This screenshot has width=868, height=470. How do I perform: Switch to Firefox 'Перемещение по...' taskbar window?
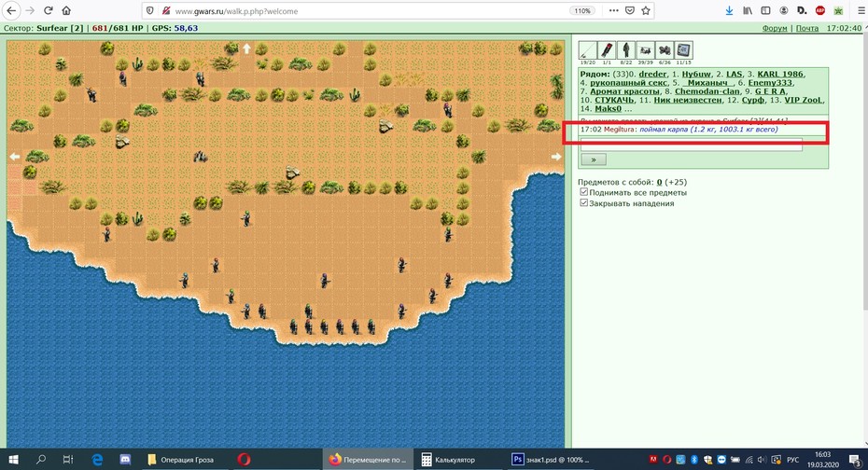[x=368, y=460]
